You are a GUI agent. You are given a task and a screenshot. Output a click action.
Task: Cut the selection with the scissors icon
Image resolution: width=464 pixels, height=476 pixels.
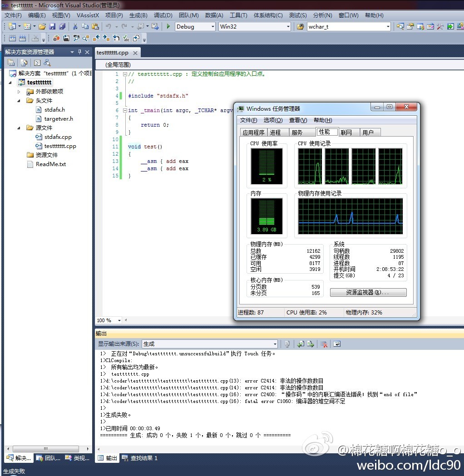coord(75,26)
